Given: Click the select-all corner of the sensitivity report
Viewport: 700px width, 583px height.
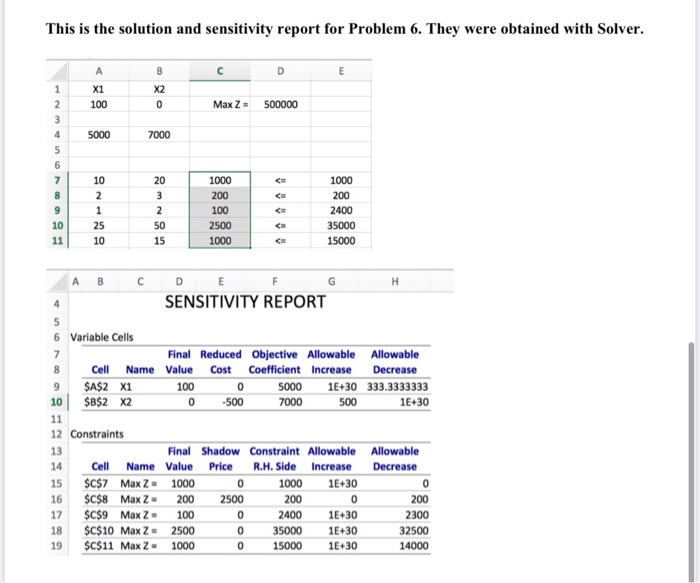Looking at the screenshot, I should click(x=57, y=282).
